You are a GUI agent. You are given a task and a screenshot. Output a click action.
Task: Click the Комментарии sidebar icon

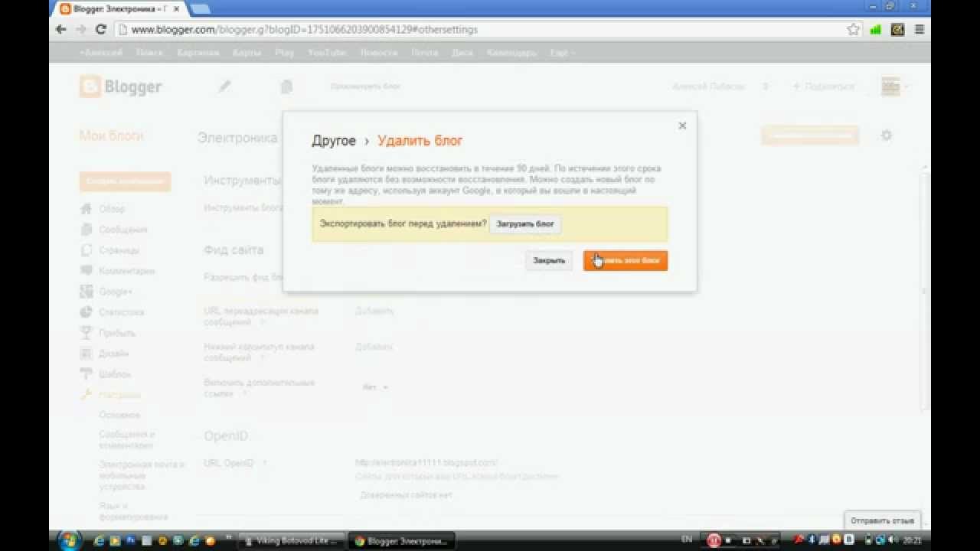point(86,271)
